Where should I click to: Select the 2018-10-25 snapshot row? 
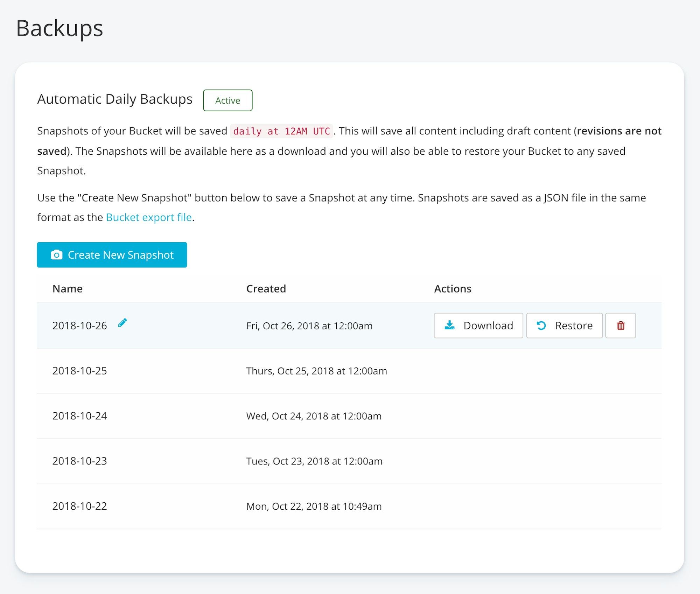tap(349, 371)
